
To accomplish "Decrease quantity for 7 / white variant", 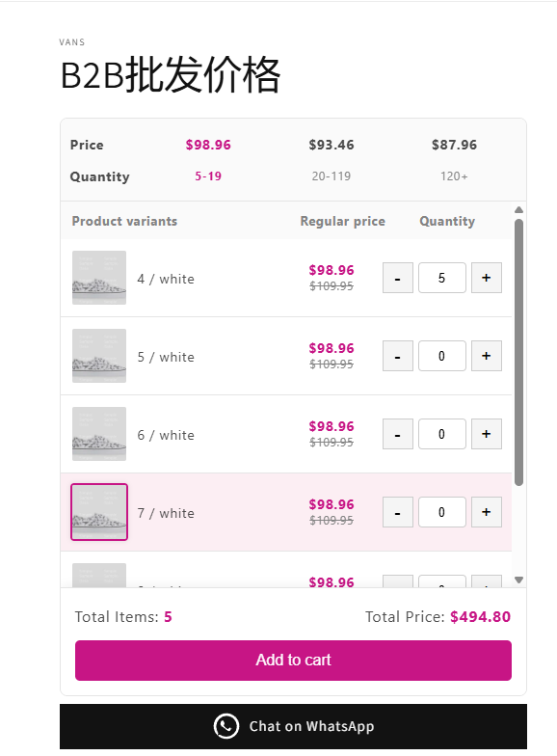I will [x=397, y=512].
